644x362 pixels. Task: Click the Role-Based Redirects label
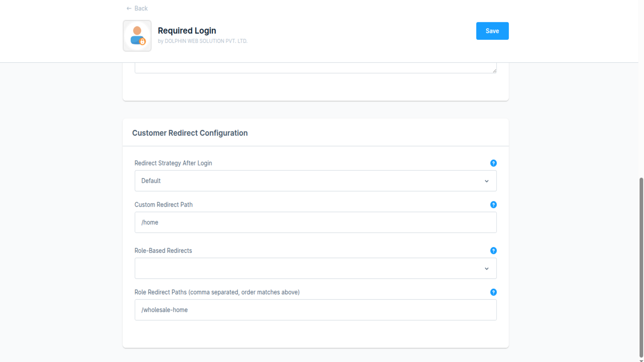[163, 251]
